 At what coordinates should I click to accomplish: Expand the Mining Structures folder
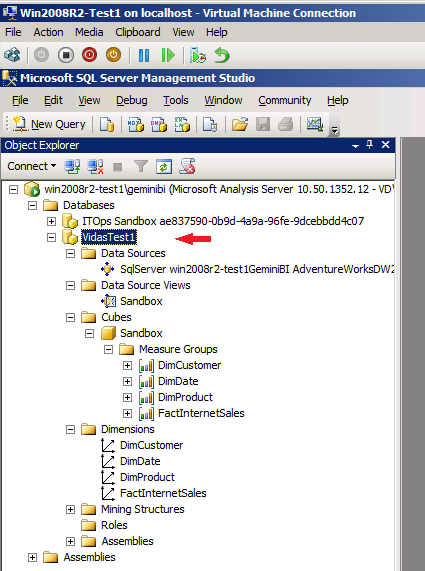tap(70, 509)
